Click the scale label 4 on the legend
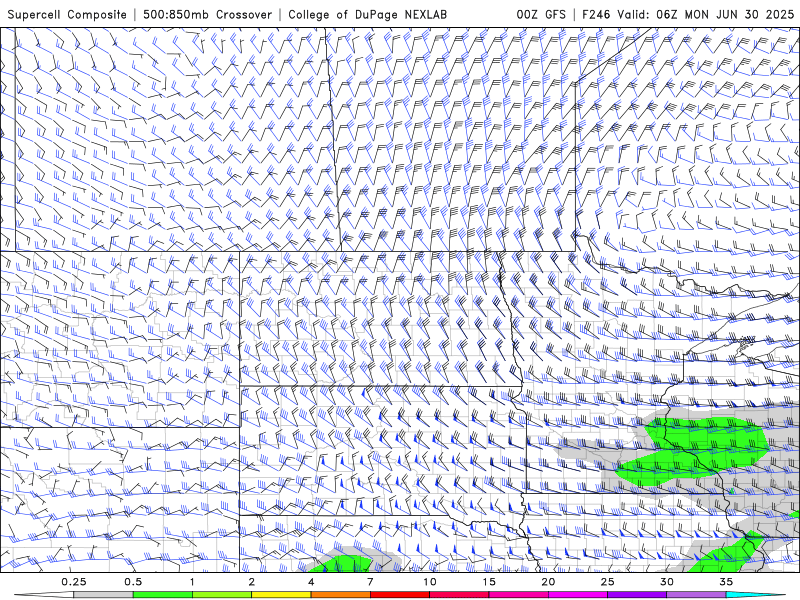 coord(311,582)
